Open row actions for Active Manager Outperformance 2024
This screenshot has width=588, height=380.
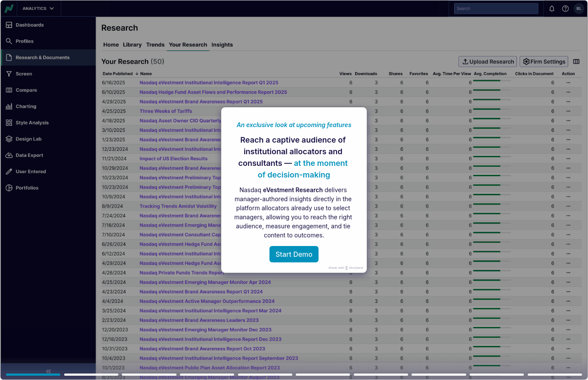click(x=568, y=301)
